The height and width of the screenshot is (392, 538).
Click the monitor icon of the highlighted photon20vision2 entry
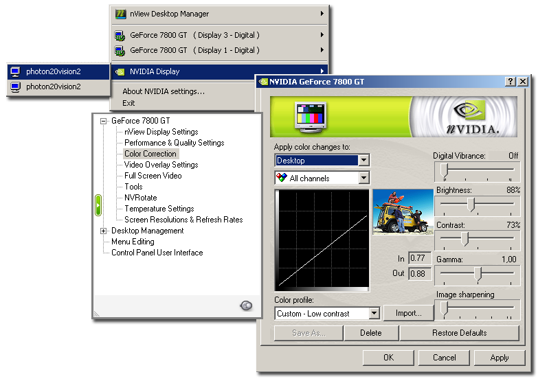15,71
